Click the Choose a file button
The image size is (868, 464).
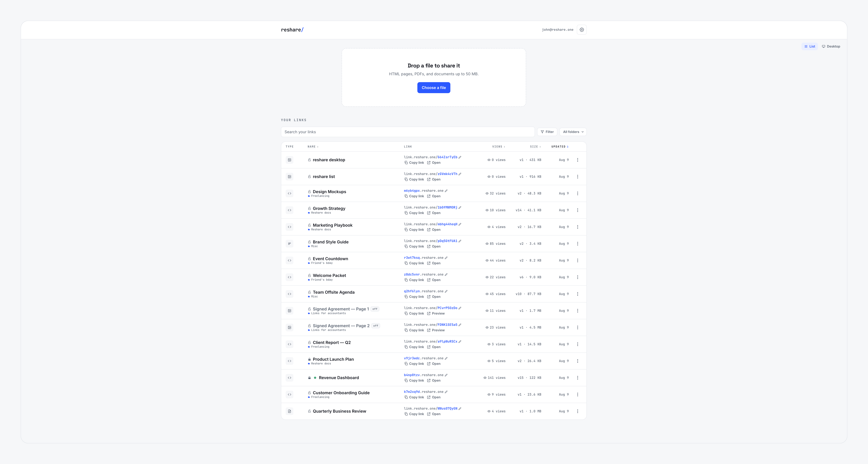[434, 87]
